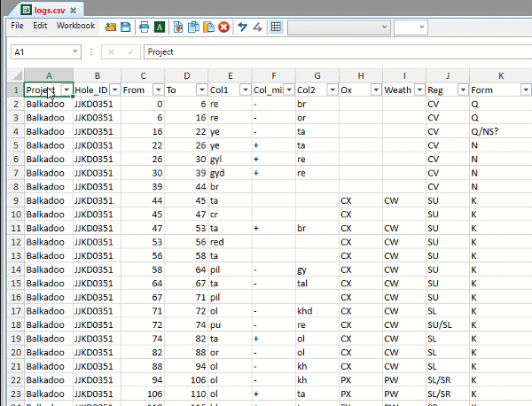The image size is (532, 406).
Task: Open the Hole_ID column filter dropdown
Action: tap(113, 90)
